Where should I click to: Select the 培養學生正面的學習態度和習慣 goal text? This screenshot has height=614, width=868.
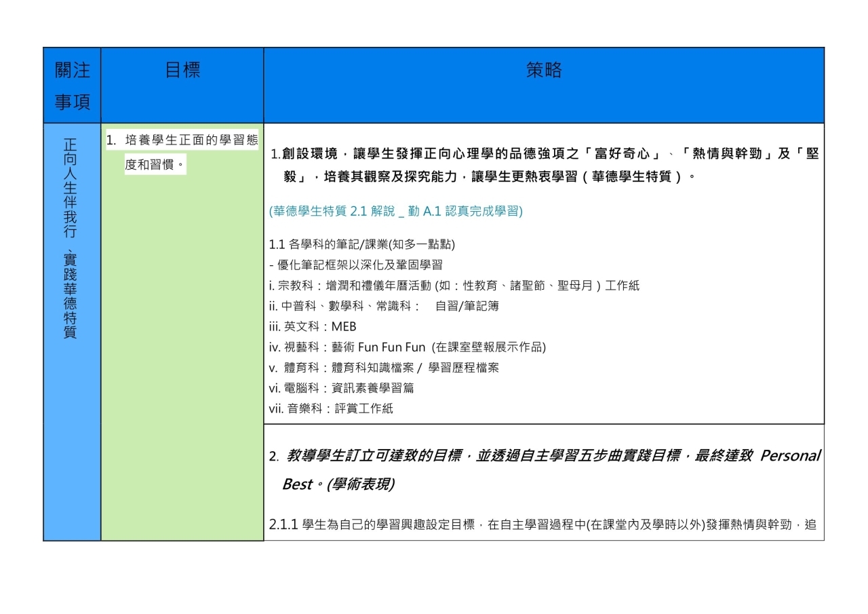183,153
